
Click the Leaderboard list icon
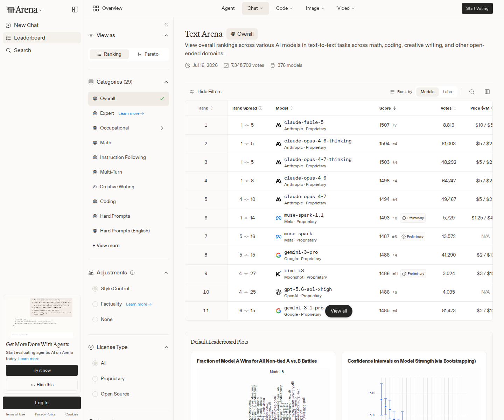coord(8,38)
